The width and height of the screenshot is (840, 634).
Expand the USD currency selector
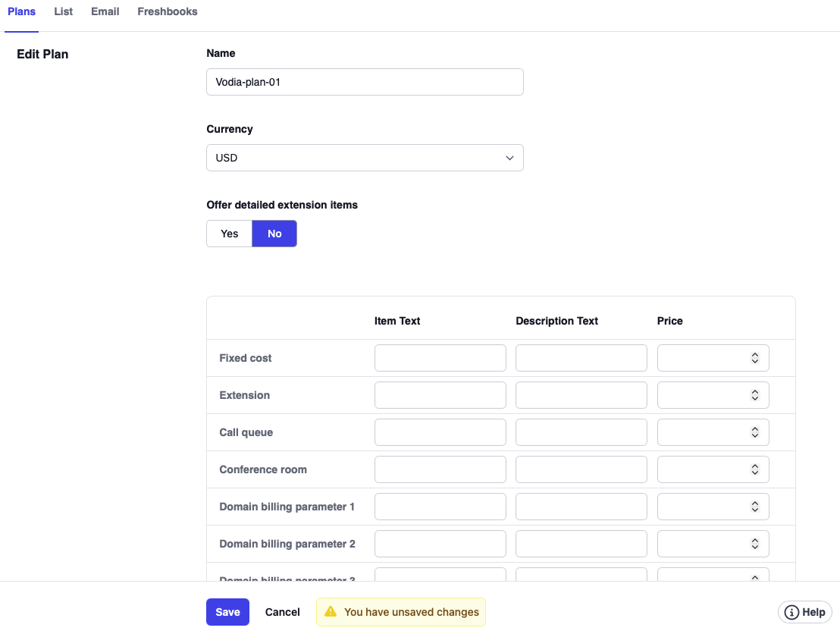coord(365,157)
